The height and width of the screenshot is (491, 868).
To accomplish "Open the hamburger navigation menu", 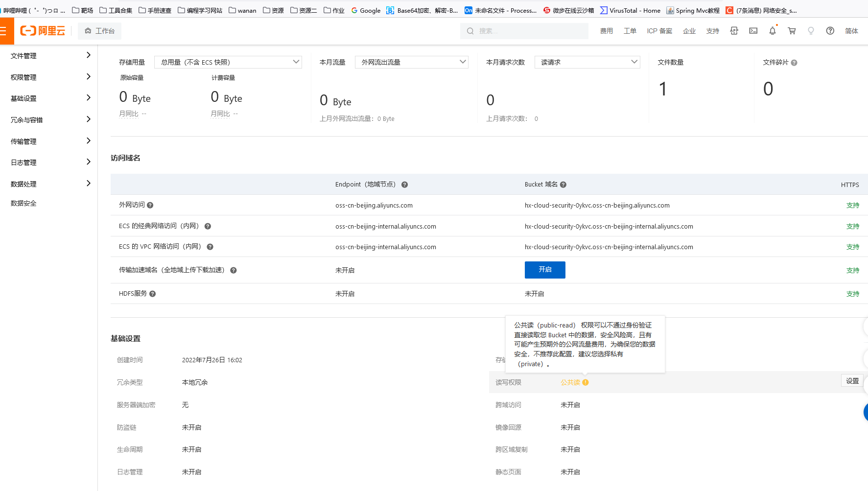I will [x=4, y=31].
